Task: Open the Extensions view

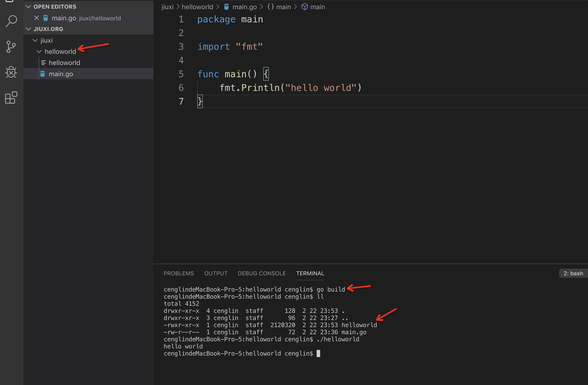Action: 11,98
